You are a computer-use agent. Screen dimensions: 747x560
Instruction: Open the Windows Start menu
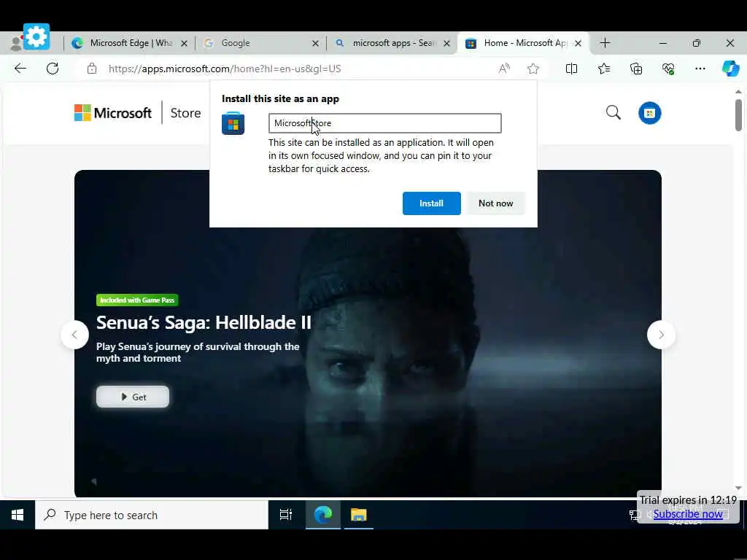[x=18, y=515]
